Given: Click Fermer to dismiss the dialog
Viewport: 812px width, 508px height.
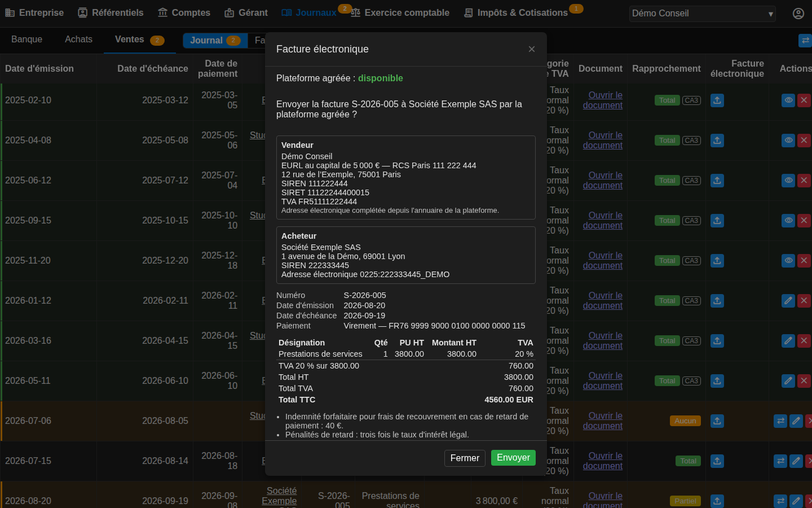Looking at the screenshot, I should [x=465, y=458].
